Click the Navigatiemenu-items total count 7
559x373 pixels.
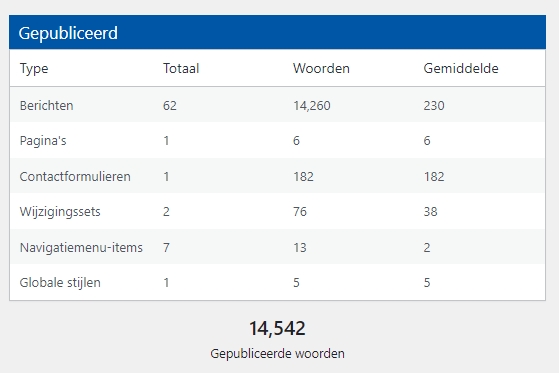[166, 247]
